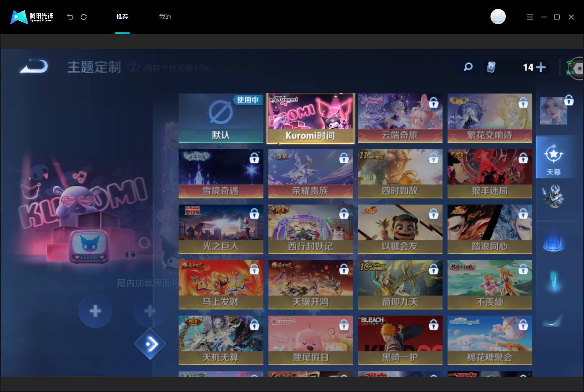Click the lock icon on 荣耀贵族
The height and width of the screenshot is (392, 584).
344,158
